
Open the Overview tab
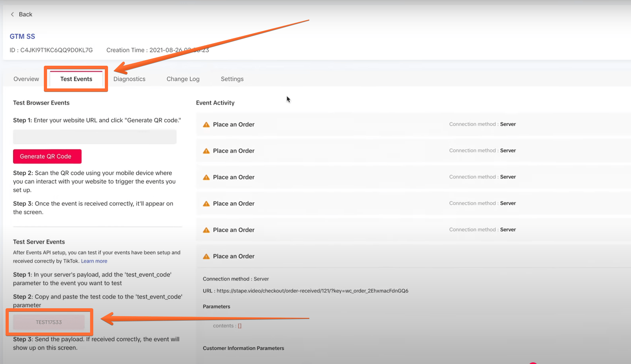[26, 79]
